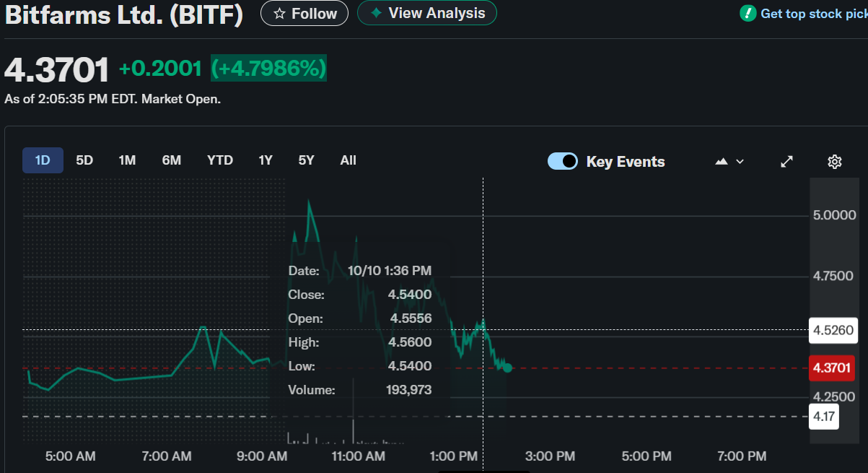The image size is (868, 473).
Task: Select the 1M chart range
Action: click(x=127, y=160)
